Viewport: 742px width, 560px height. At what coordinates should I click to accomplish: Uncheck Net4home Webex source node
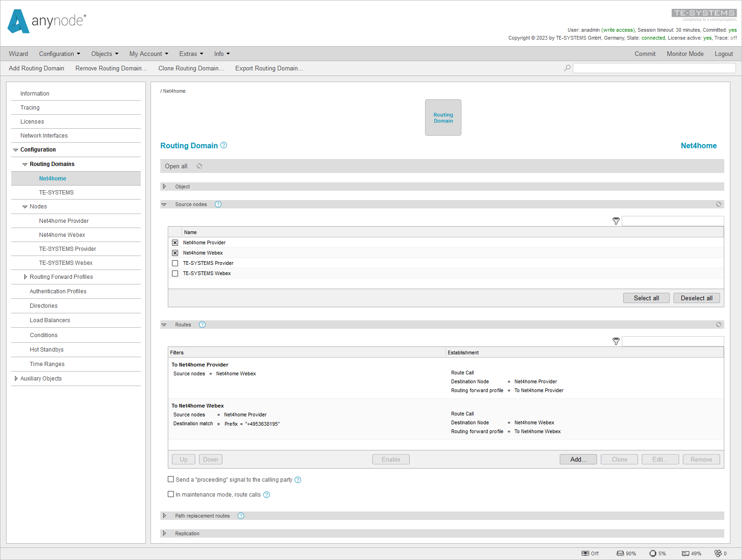tap(175, 253)
